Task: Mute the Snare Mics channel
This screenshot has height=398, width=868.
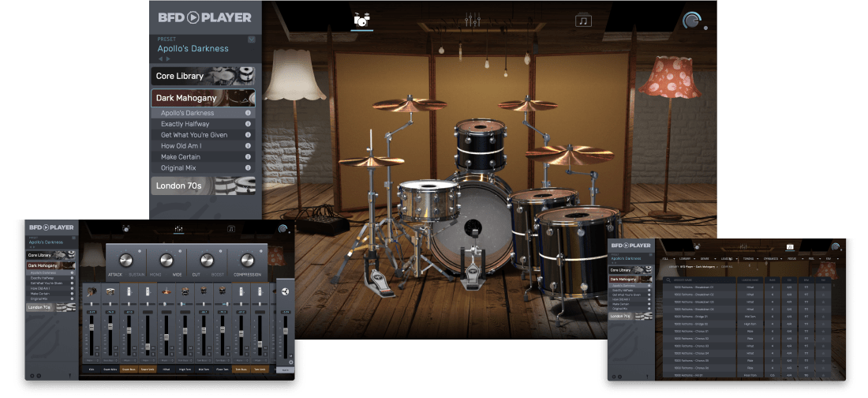Action: point(116,348)
